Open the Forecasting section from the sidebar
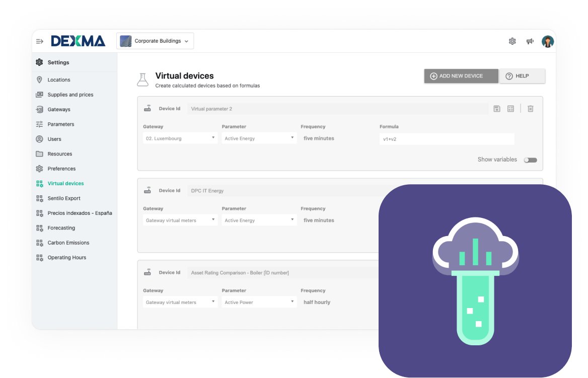 [x=61, y=228]
